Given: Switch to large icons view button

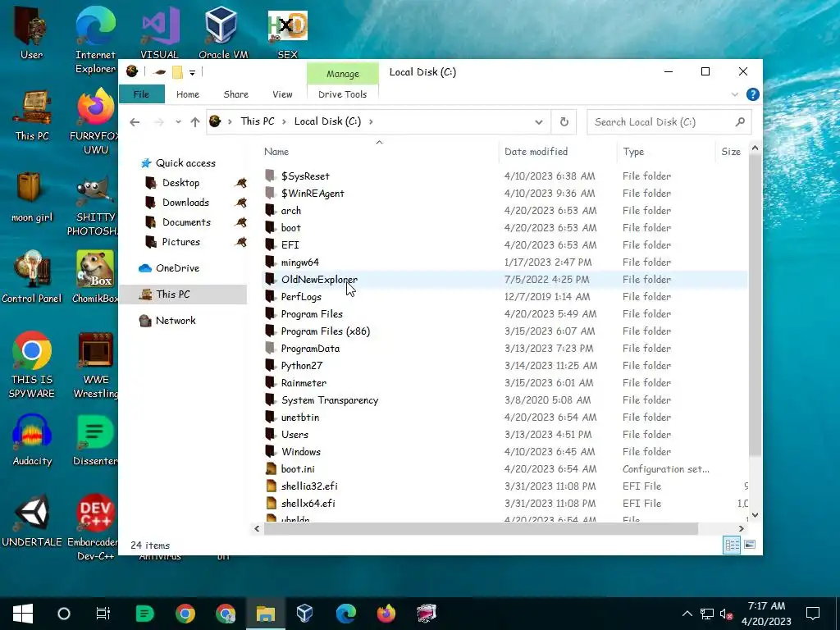Looking at the screenshot, I should tap(750, 545).
